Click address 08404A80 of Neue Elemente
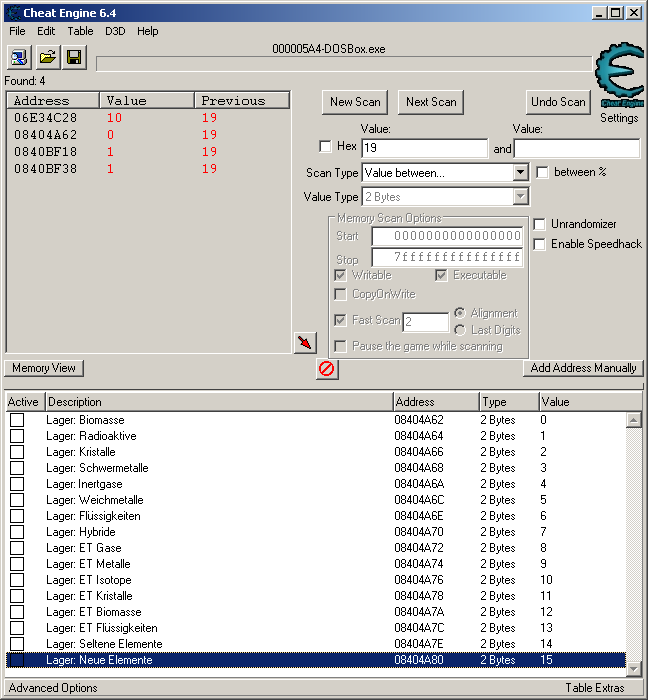 click(419, 660)
